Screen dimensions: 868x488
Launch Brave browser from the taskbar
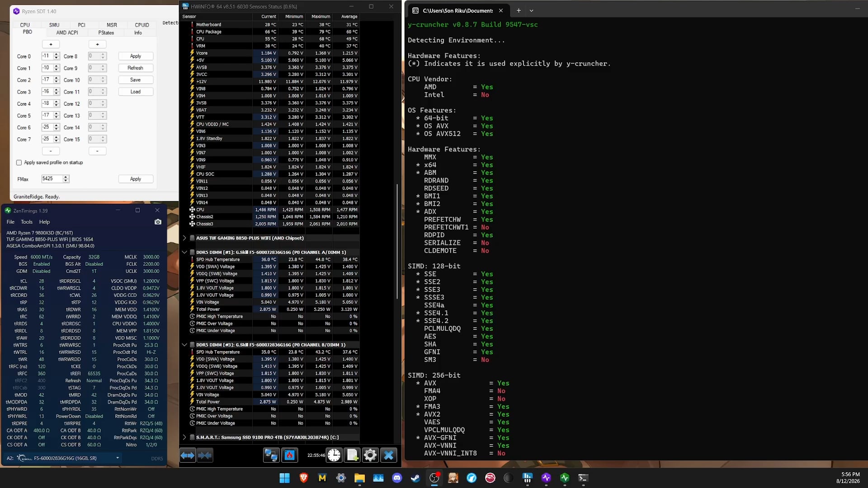pyautogui.click(x=304, y=478)
